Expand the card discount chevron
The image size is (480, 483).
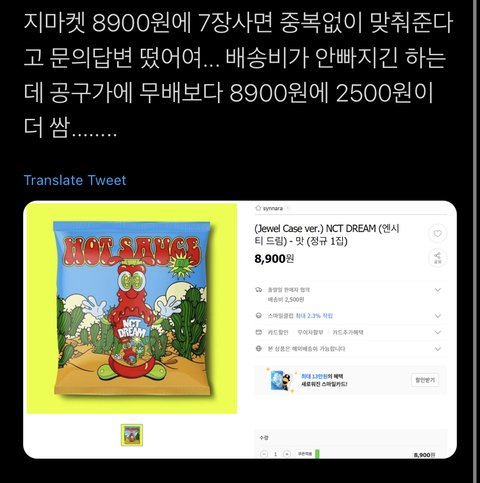[x=438, y=332]
